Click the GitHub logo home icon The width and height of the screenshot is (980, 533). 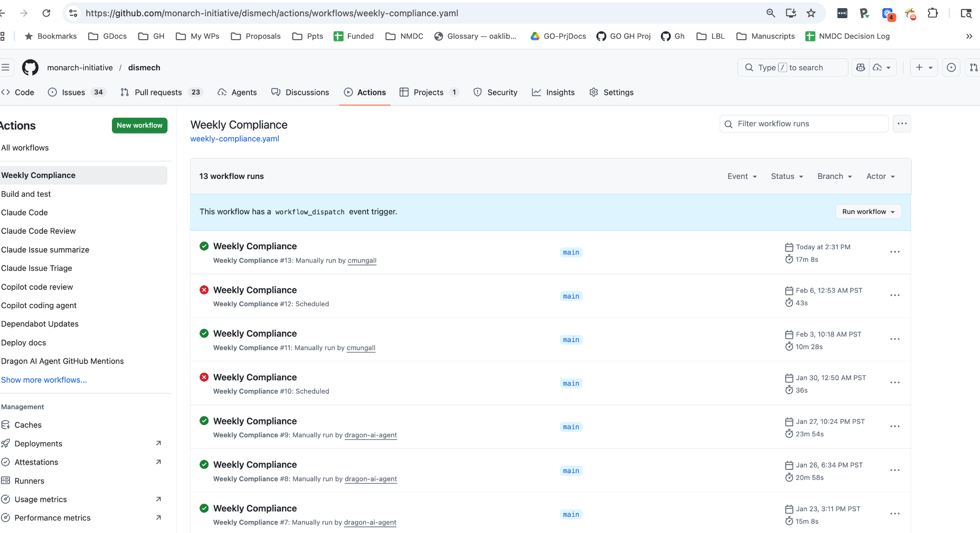pos(30,67)
